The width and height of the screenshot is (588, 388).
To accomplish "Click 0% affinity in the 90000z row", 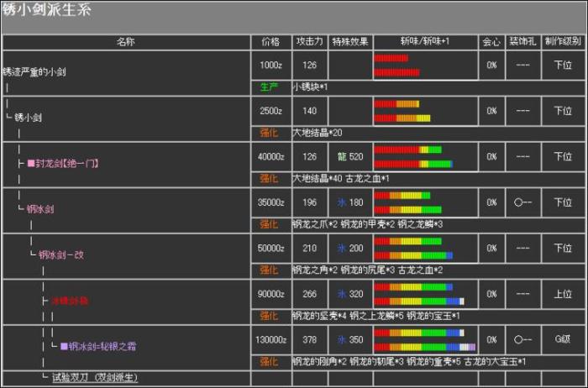I will tap(491, 294).
